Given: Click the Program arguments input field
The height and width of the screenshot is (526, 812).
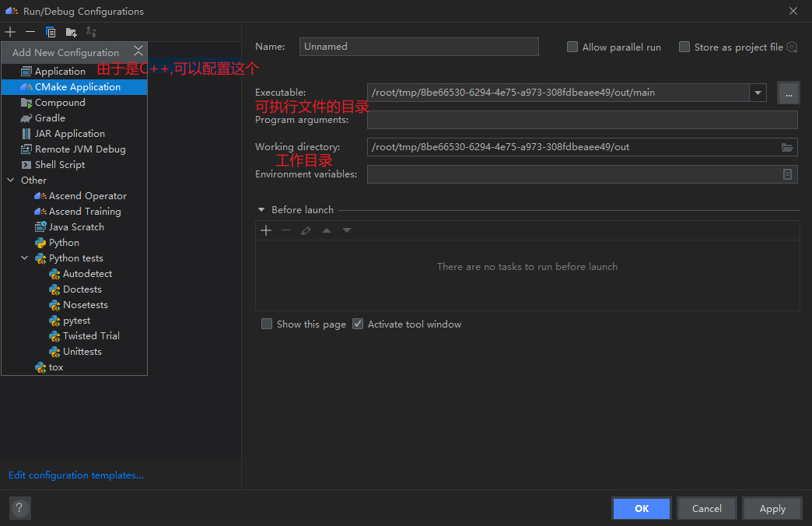Looking at the screenshot, I should (582, 120).
